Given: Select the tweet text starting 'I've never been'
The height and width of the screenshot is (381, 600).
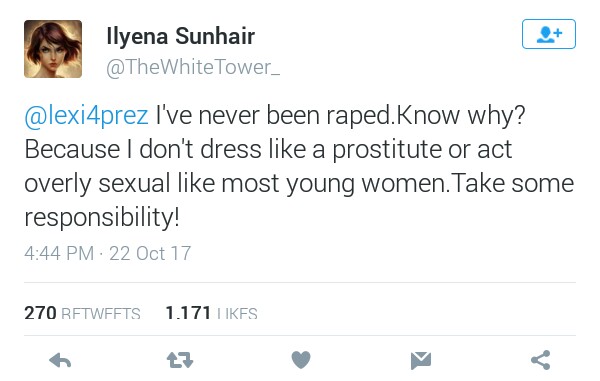Looking at the screenshot, I should coord(299,166).
